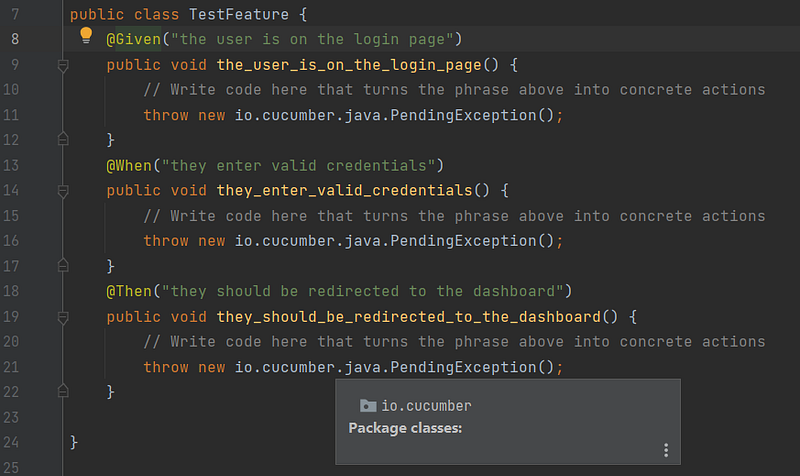Screen dimensions: 800x476
Task: Click the Package classes heading in popup
Action: coord(405,428)
